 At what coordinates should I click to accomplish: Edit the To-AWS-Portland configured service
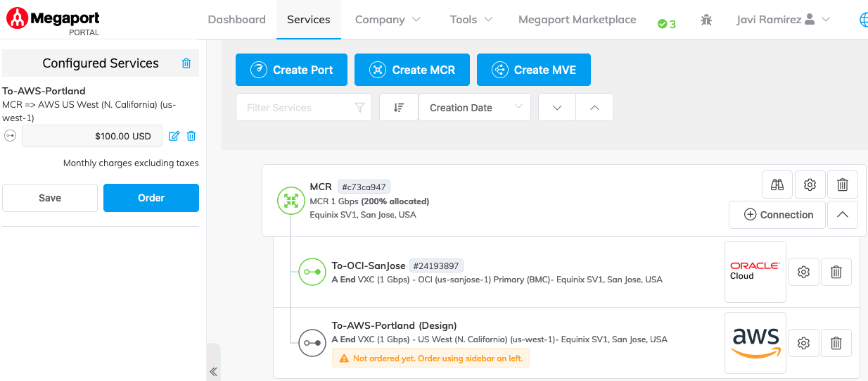[174, 136]
